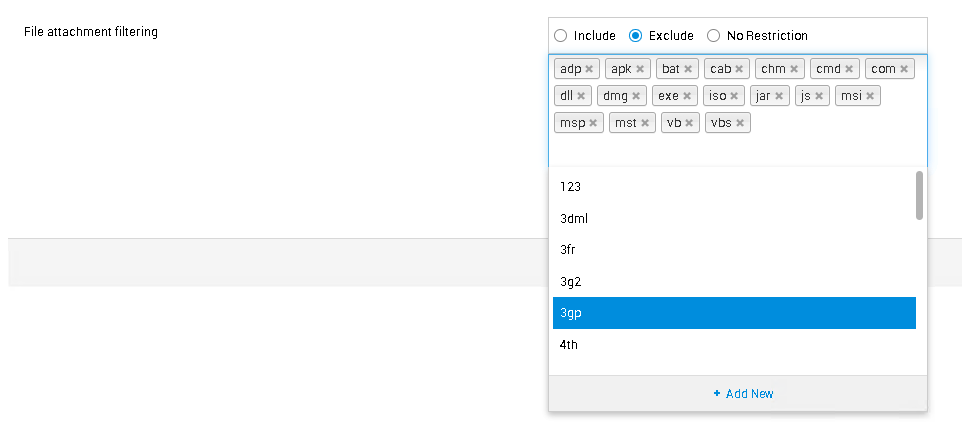Select the Exclude radio button

click(636, 36)
